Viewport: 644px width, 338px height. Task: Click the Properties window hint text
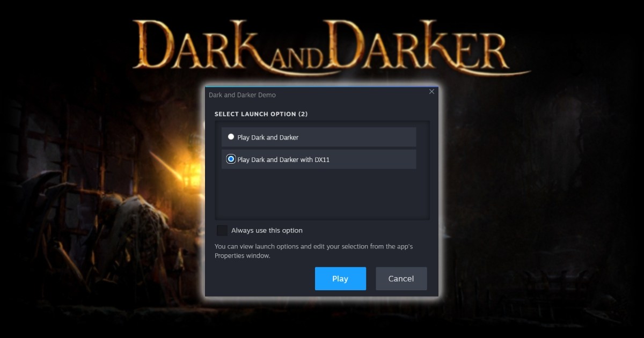pos(314,251)
